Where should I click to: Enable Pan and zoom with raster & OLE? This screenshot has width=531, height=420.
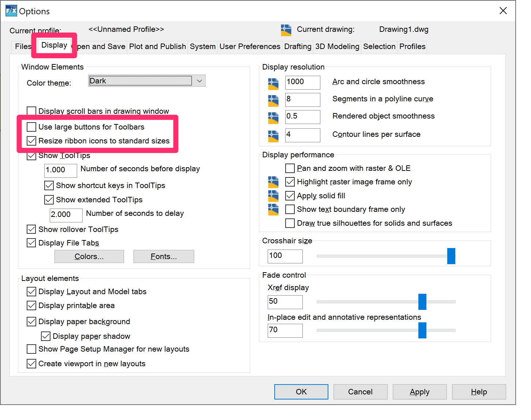coord(290,168)
